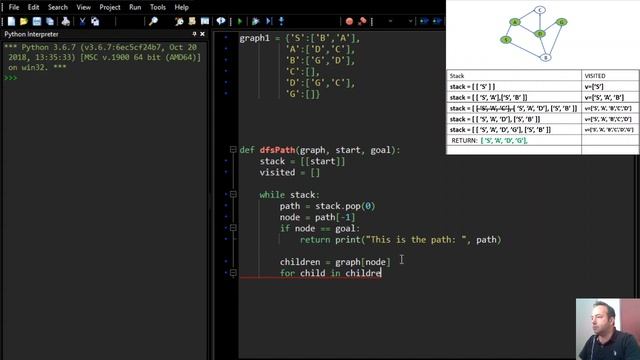Collapse the if node == goal fold marker

[233, 228]
